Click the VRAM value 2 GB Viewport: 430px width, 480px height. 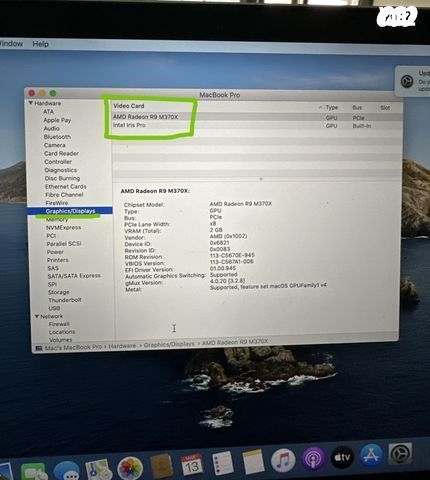point(216,230)
